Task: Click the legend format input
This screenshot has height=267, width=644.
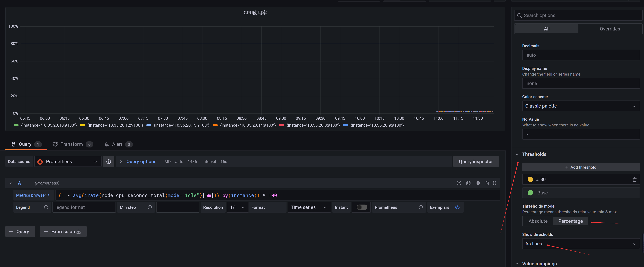Action: click(x=84, y=207)
